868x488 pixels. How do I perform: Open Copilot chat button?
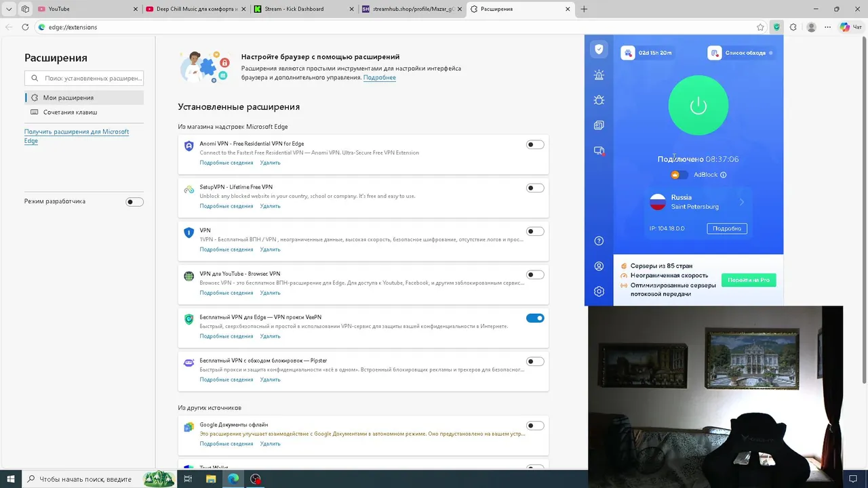850,27
